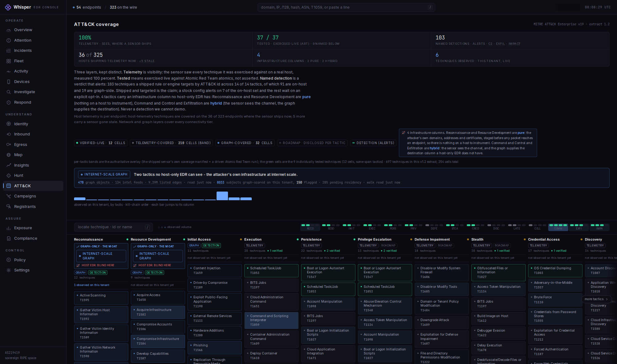Open the OS Credential Dumping T1003 card
Viewport: 617px width, 364px height.
[x=555, y=271]
